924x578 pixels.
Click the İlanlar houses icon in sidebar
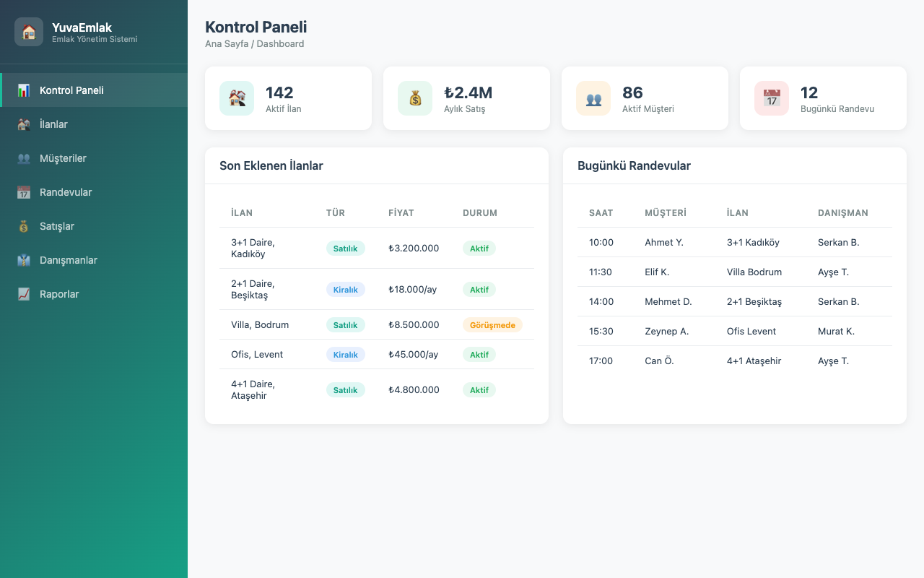coord(24,124)
